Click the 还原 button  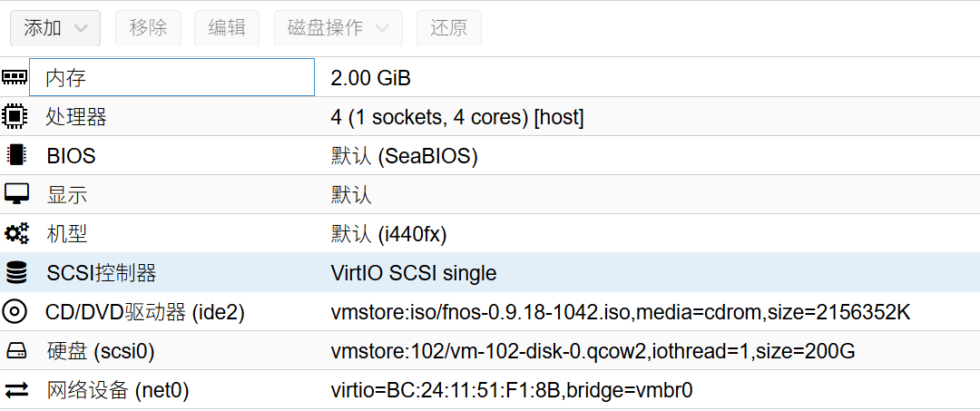tap(448, 28)
